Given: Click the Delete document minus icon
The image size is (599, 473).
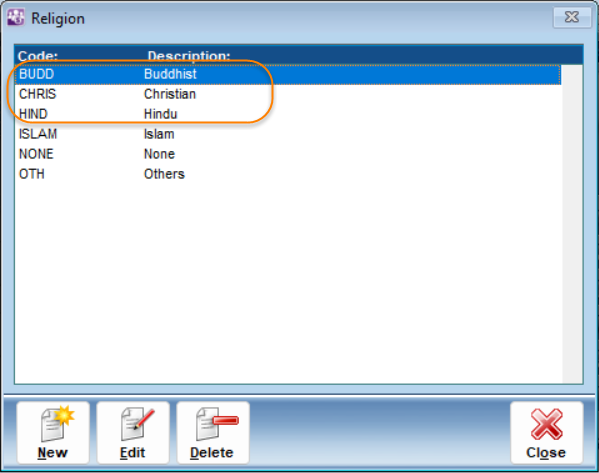Looking at the screenshot, I should point(217,424).
